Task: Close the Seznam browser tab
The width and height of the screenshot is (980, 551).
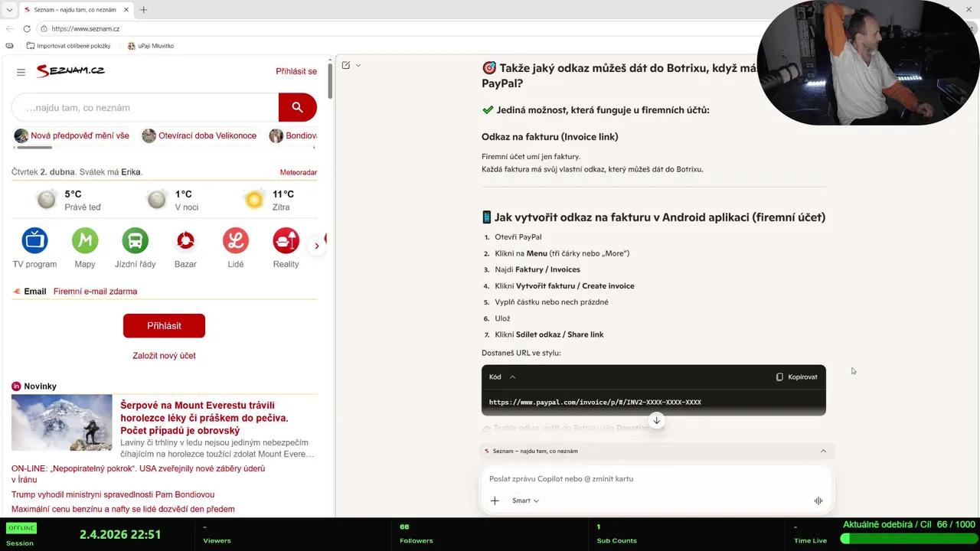Action: click(126, 10)
